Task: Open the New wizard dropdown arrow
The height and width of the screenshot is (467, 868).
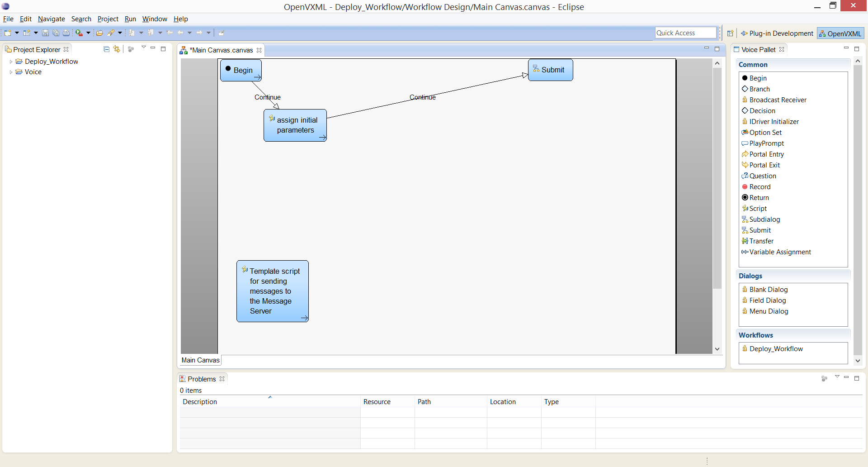Action: coord(17,33)
